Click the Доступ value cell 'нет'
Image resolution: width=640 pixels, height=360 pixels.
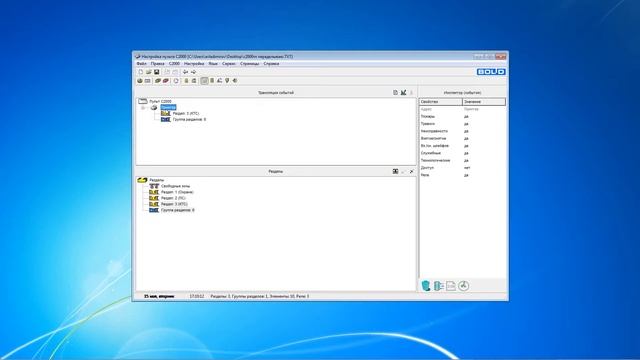coord(467,168)
